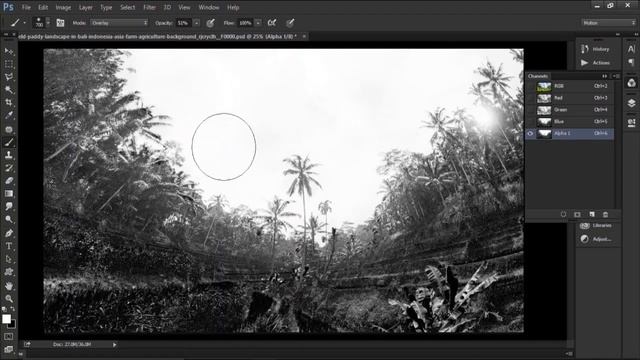Close the open document tab
Image resolution: width=640 pixels, height=360 pixels.
[x=304, y=36]
